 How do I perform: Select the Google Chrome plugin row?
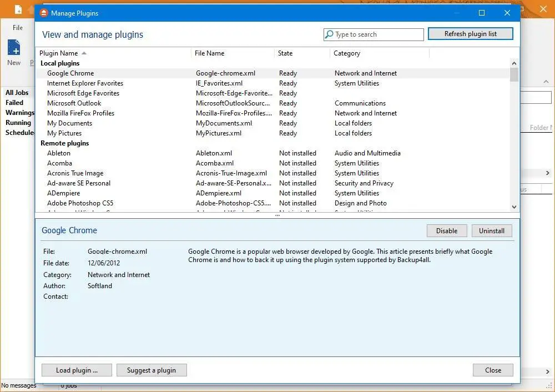pos(273,73)
